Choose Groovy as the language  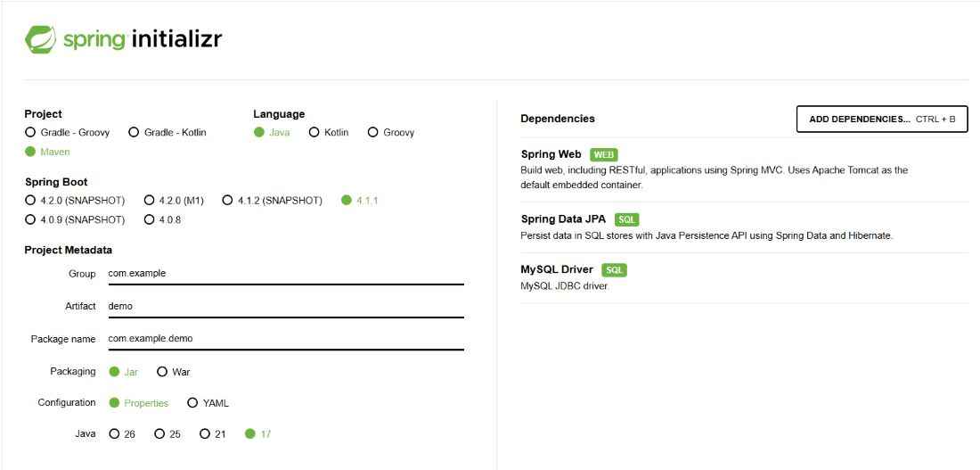point(391,133)
